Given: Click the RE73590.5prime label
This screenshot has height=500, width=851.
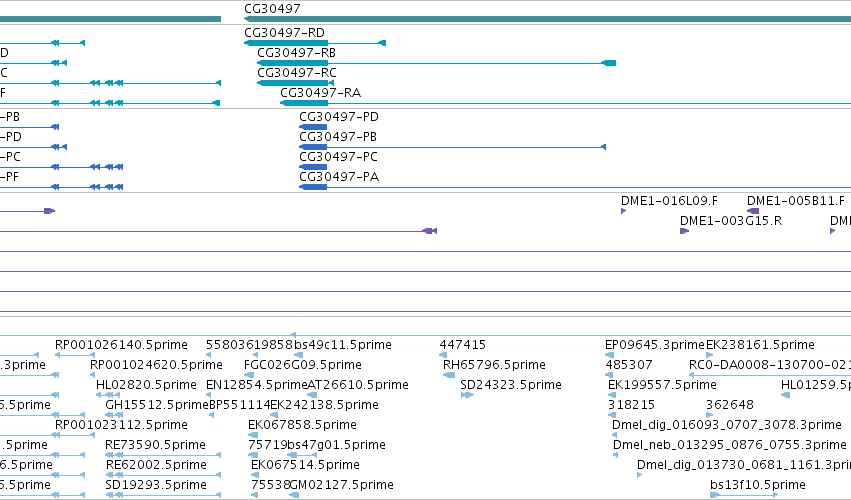Looking at the screenshot, I should [155, 445].
